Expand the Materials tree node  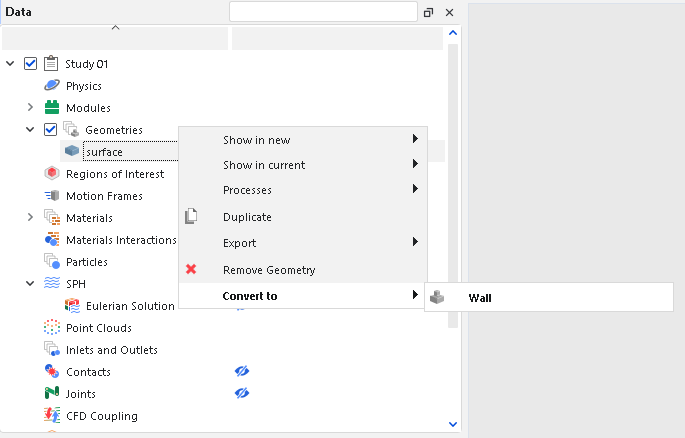[30, 218]
